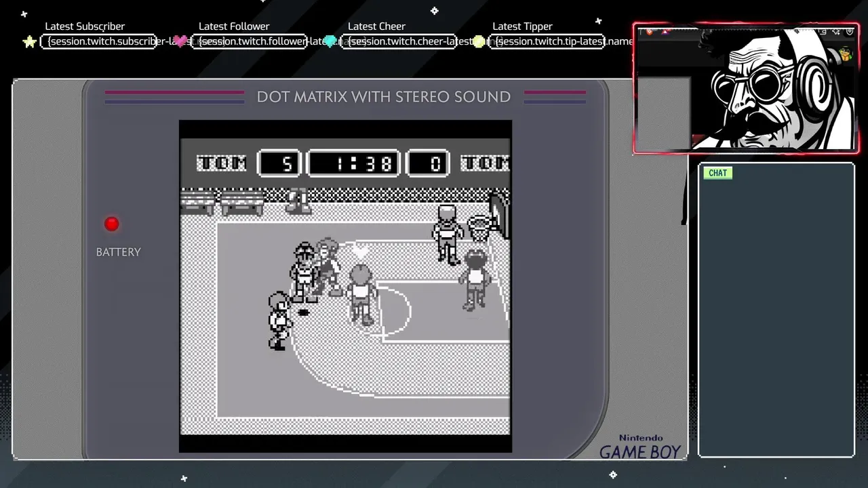Click the player standing under the hoop
Screen dimensions: 868x488
(x=448, y=234)
